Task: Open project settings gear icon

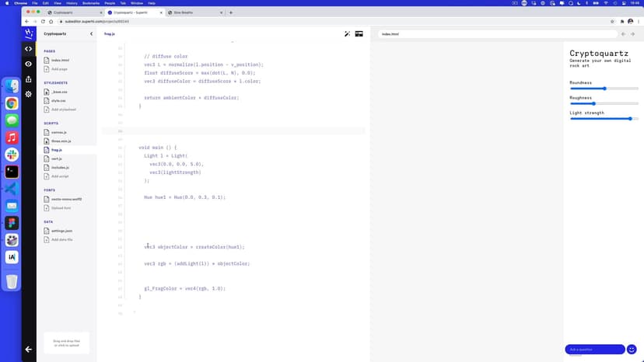Action: point(29,93)
